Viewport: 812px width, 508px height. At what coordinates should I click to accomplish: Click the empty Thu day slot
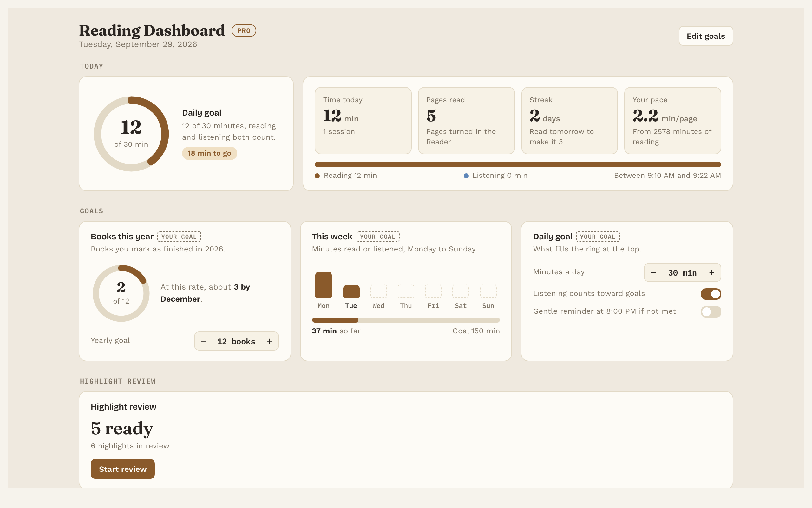coord(406,291)
